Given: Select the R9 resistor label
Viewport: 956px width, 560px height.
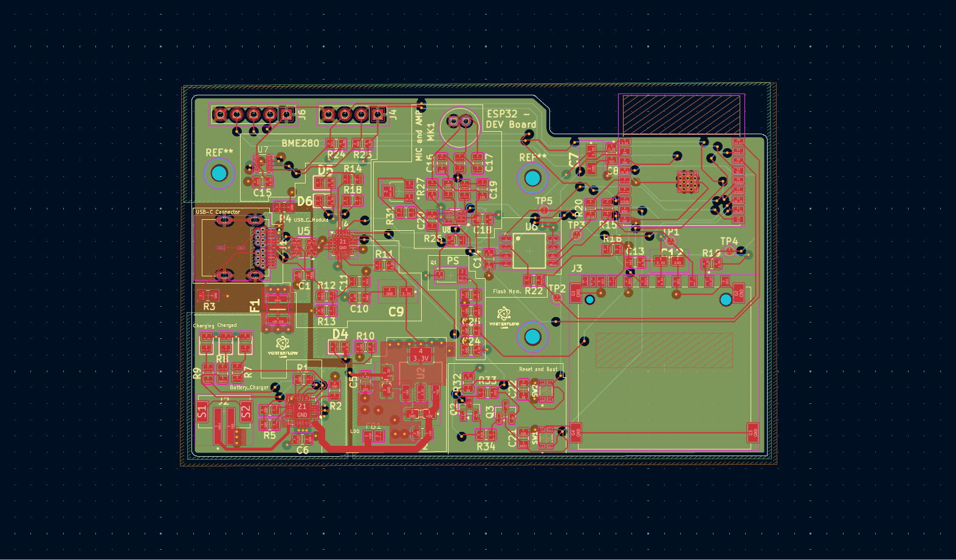Looking at the screenshot, I should [x=196, y=373].
